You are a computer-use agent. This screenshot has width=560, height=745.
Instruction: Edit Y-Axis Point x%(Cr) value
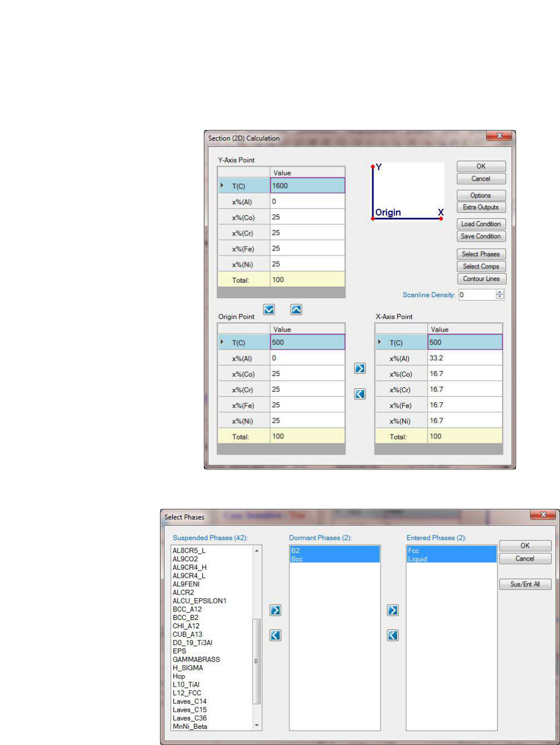307,232
